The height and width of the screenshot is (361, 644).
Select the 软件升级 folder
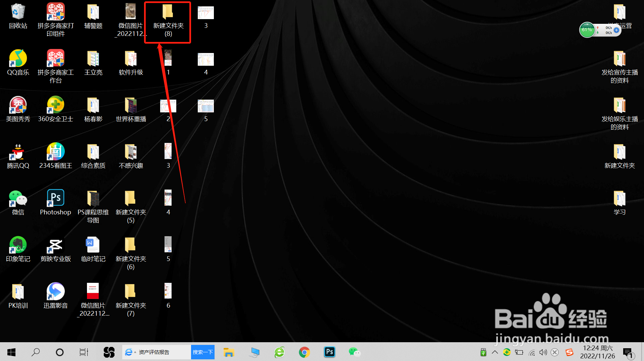pyautogui.click(x=131, y=63)
